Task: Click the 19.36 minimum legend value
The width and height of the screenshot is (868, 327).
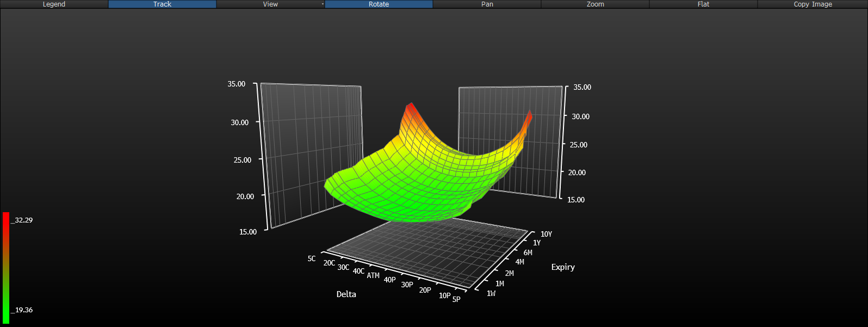Action: click(x=23, y=310)
